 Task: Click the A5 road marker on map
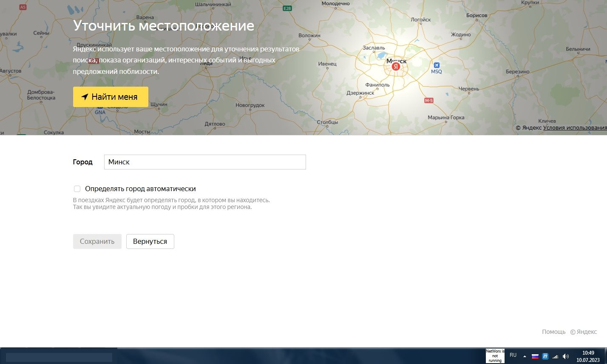click(x=23, y=8)
